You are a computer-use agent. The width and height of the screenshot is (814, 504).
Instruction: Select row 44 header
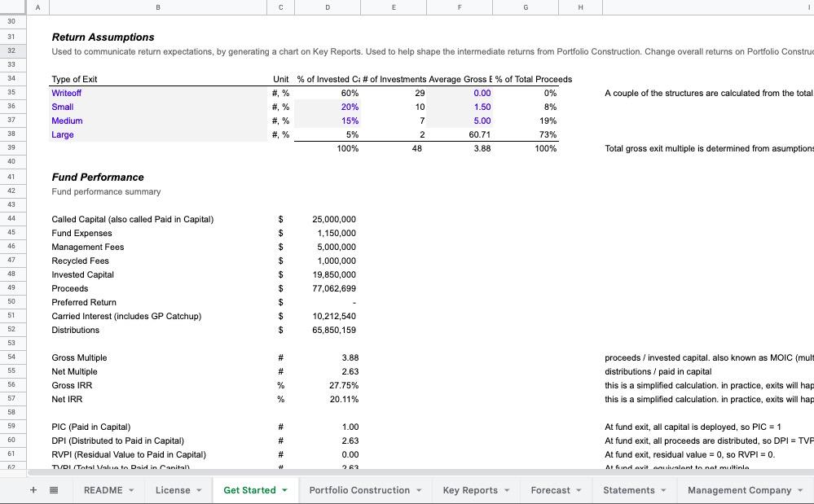(x=11, y=219)
